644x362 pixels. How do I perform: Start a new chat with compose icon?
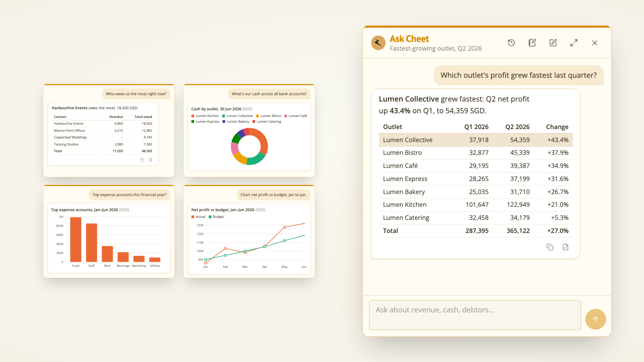pos(553,43)
